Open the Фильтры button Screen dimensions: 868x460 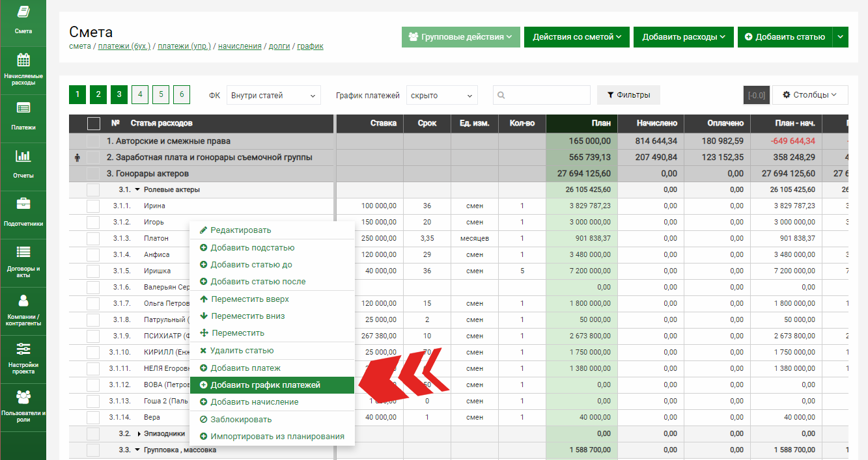pos(628,95)
